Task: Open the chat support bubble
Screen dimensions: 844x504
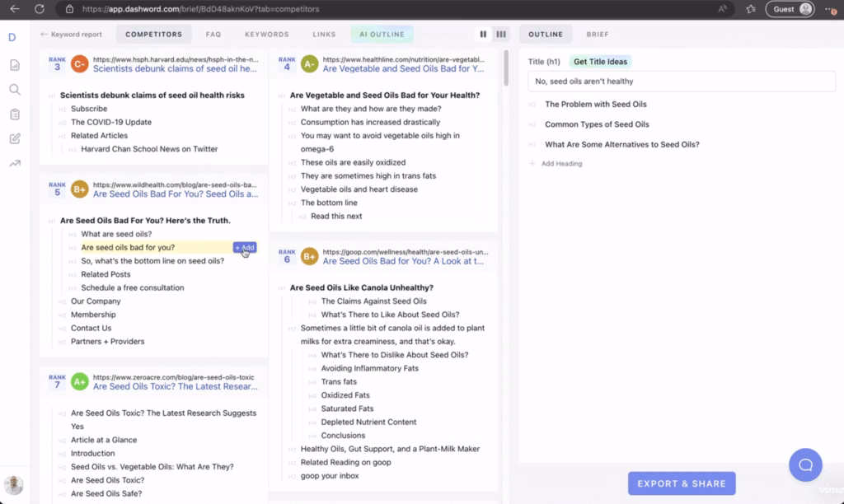Action: click(805, 465)
